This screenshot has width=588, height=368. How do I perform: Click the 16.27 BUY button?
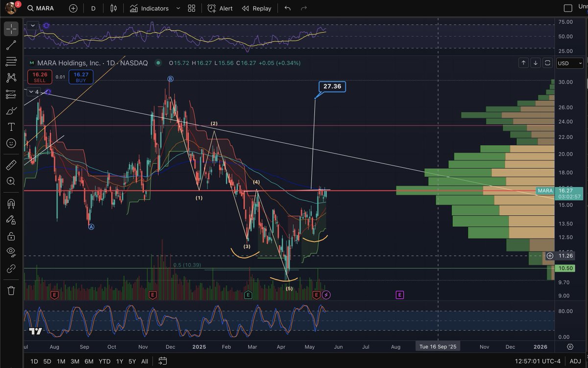pyautogui.click(x=81, y=77)
